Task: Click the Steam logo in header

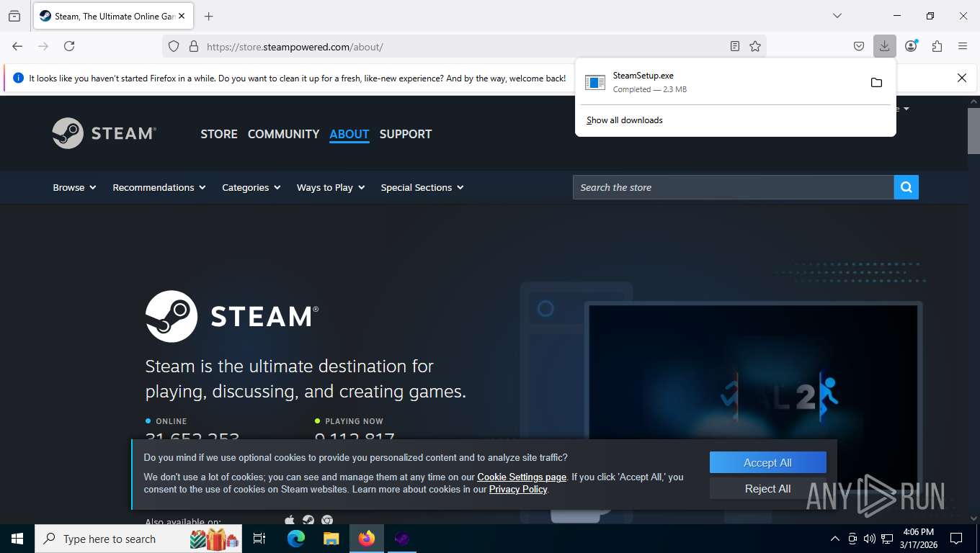Action: point(104,133)
